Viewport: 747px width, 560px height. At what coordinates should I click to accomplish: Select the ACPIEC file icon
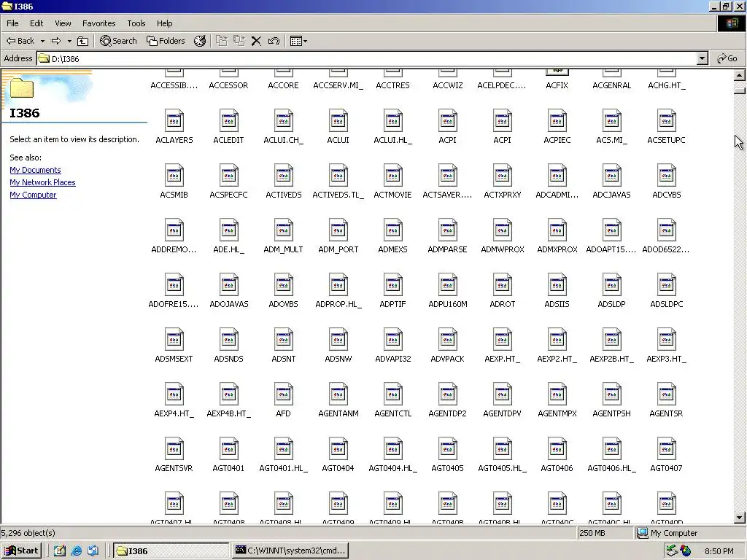[x=557, y=121]
